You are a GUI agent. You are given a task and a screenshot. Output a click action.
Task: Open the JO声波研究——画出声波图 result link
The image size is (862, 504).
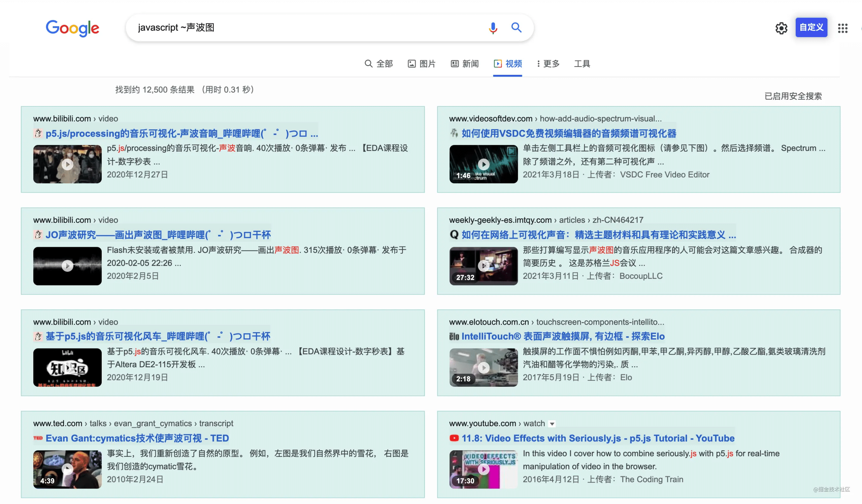[x=158, y=235]
